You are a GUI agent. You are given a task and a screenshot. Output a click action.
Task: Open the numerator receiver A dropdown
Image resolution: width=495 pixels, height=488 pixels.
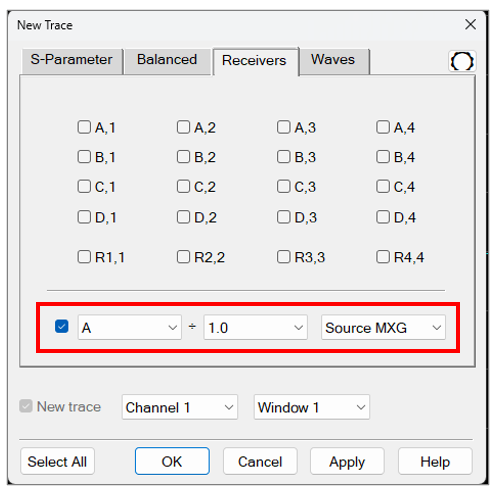tap(130, 327)
